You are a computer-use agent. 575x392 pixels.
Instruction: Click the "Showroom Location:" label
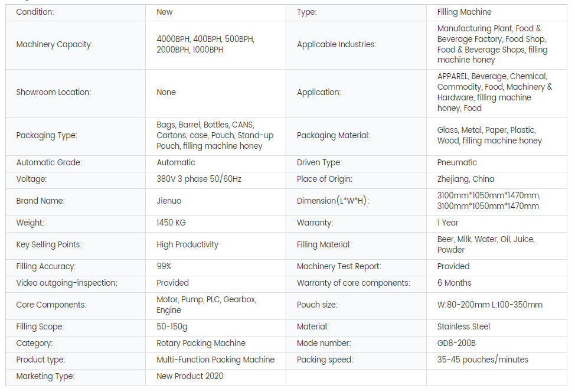click(x=54, y=92)
